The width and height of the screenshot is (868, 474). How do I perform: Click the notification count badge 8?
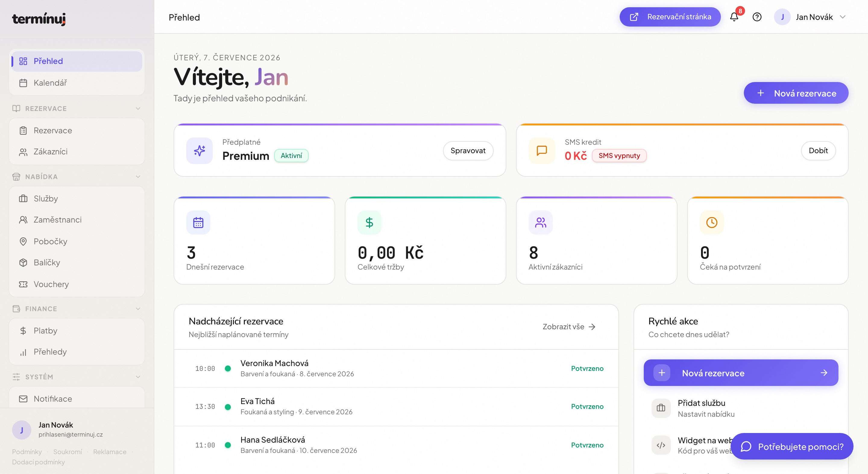coord(740,11)
